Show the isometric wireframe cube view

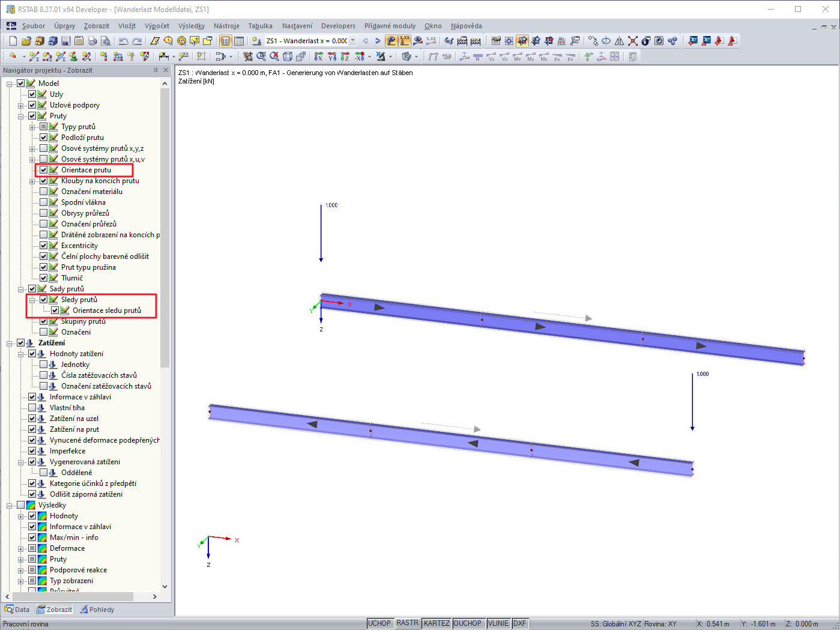coord(288,56)
